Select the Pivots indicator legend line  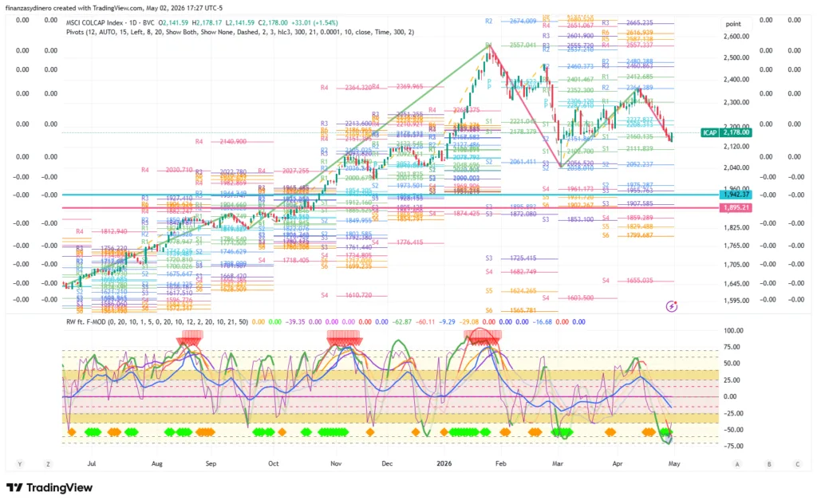[x=240, y=32]
